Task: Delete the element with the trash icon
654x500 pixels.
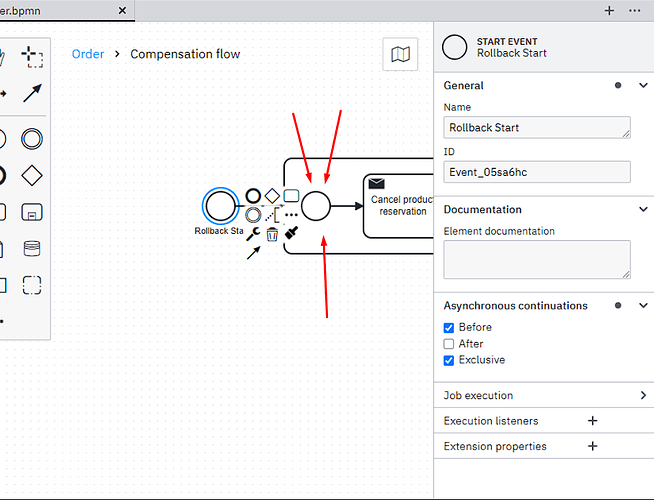Action: (x=272, y=234)
